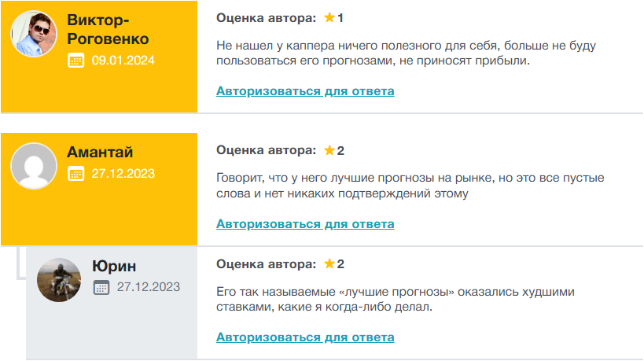The height and width of the screenshot is (361, 644).
Task: Open Юрин's motorcycle avatar picture
Action: 59,279
